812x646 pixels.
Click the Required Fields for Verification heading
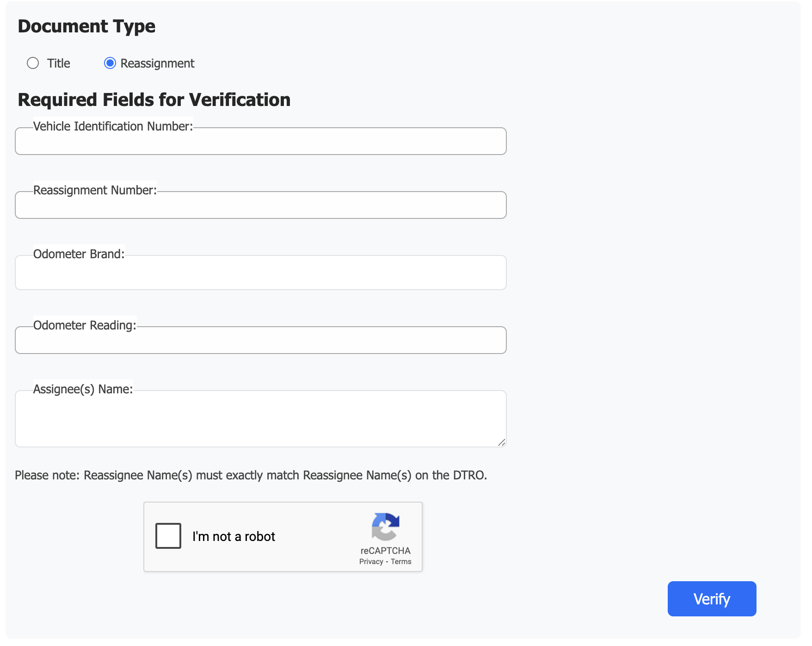pyautogui.click(x=154, y=100)
